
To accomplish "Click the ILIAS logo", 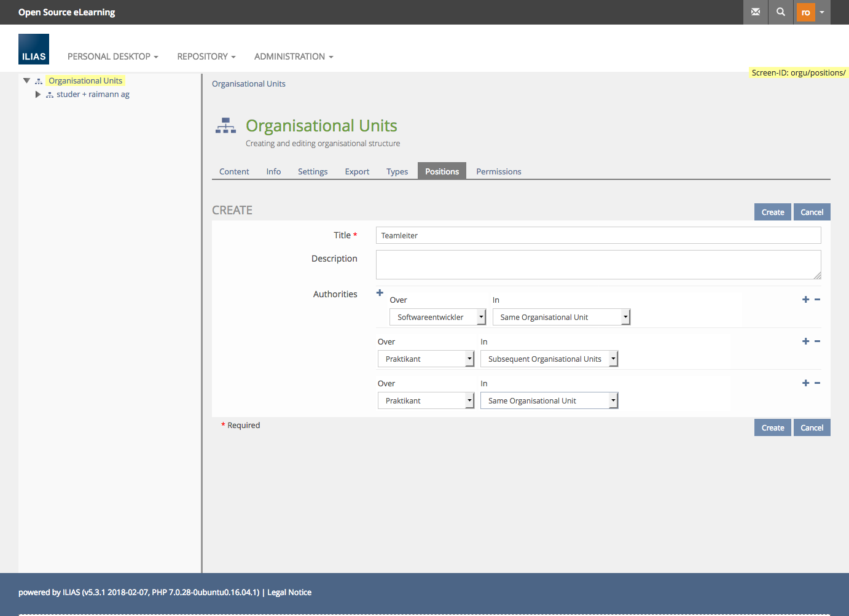I will coord(34,49).
